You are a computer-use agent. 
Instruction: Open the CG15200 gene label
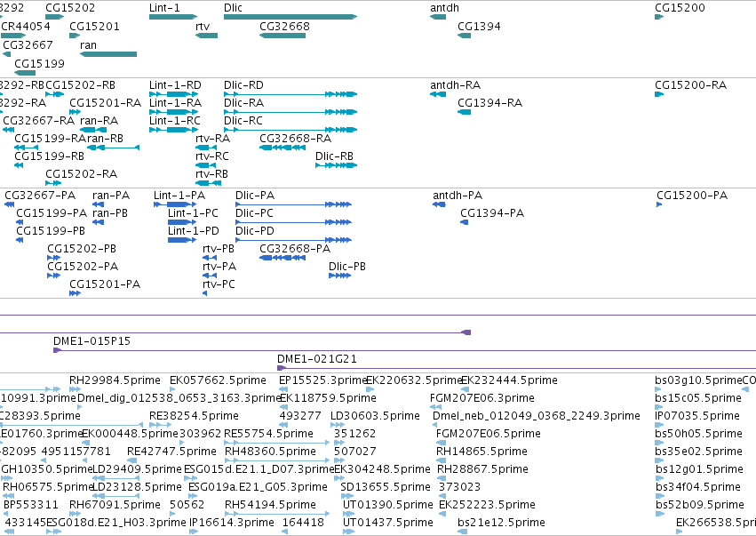click(680, 8)
